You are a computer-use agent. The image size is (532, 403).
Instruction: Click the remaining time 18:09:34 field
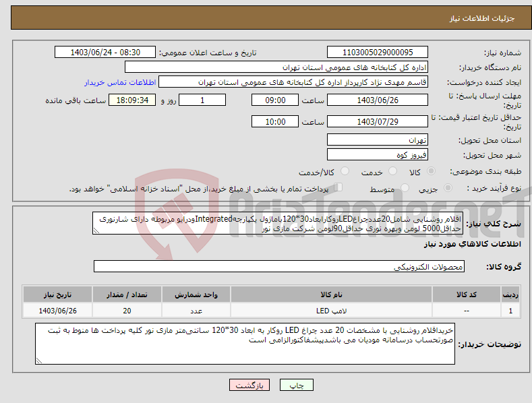coord(132,100)
